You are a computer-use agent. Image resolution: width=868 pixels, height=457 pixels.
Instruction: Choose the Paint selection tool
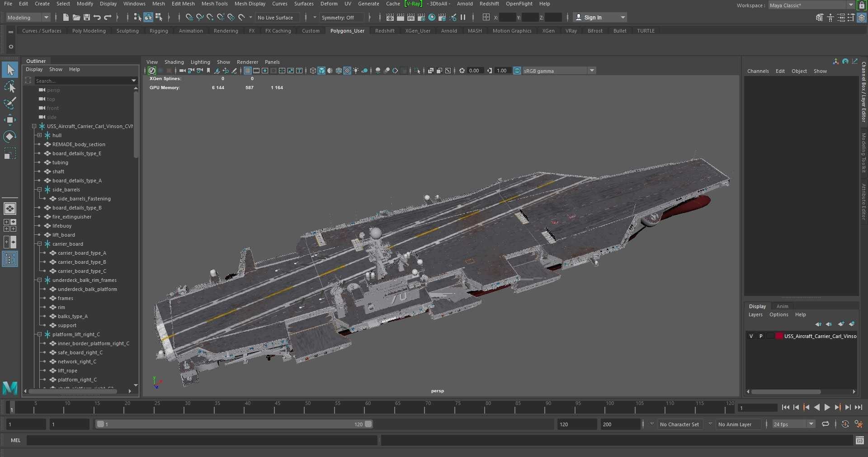point(10,103)
